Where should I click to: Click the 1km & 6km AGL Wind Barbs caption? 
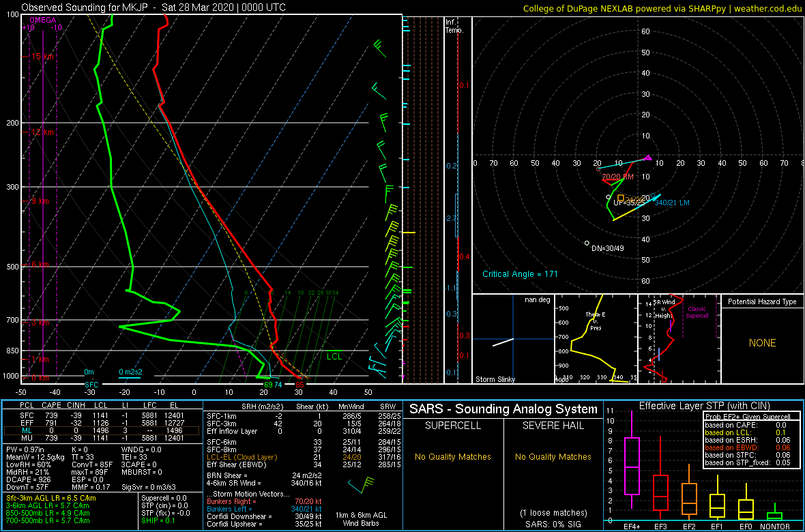click(x=362, y=520)
